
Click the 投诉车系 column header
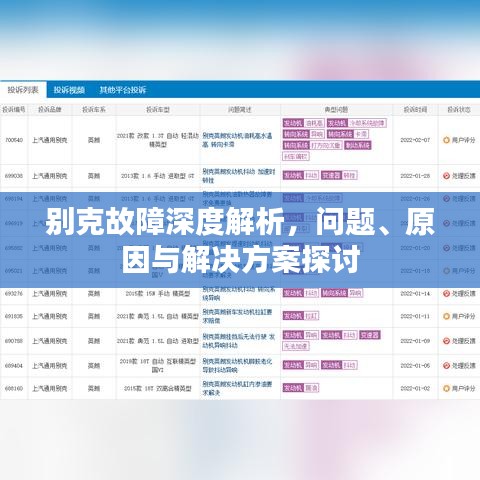click(94, 109)
